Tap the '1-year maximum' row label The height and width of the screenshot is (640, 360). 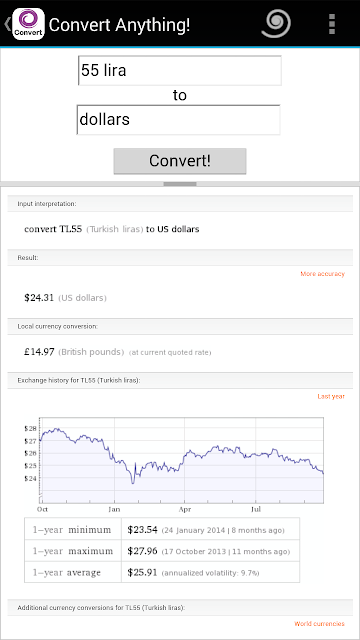73,551
